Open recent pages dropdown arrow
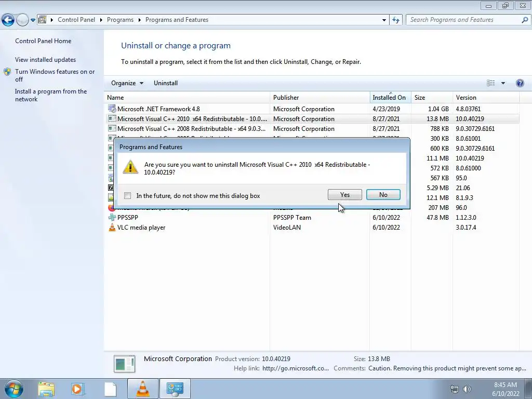The height and width of the screenshot is (399, 532). click(33, 20)
